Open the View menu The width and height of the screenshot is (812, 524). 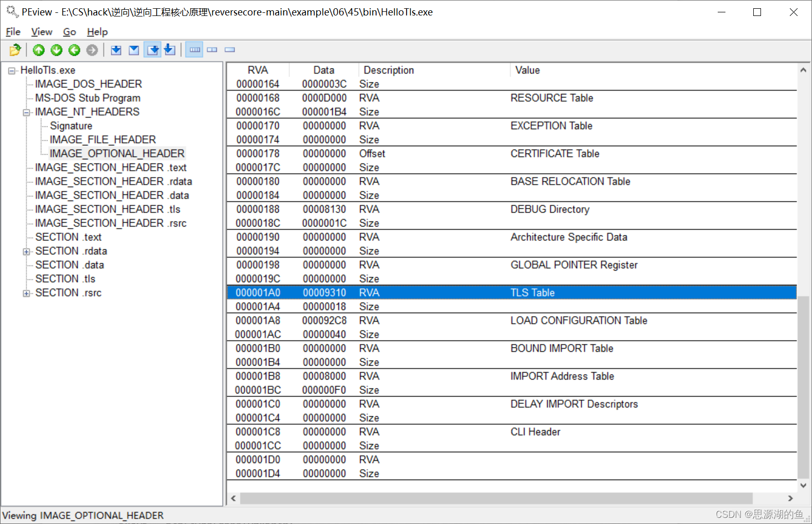(x=41, y=32)
